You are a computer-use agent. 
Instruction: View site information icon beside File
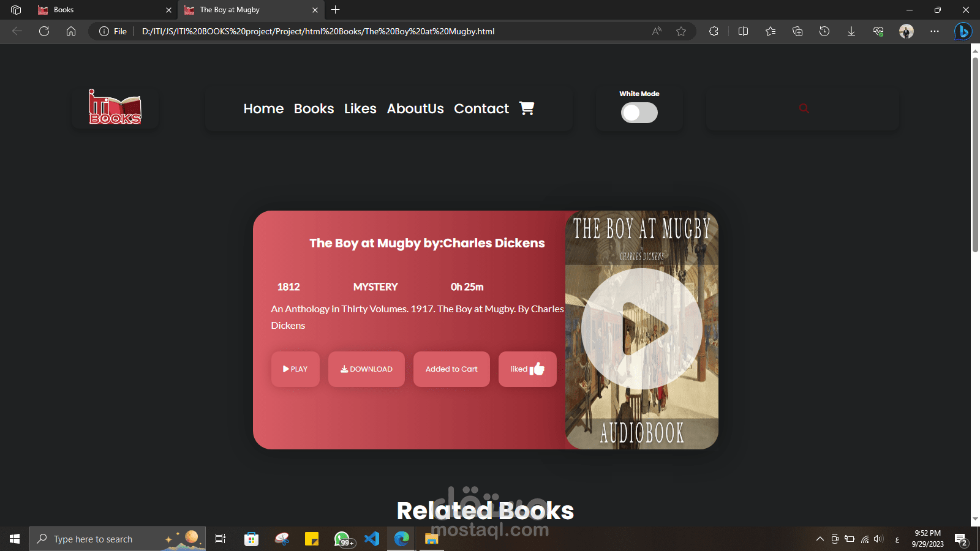(x=104, y=31)
